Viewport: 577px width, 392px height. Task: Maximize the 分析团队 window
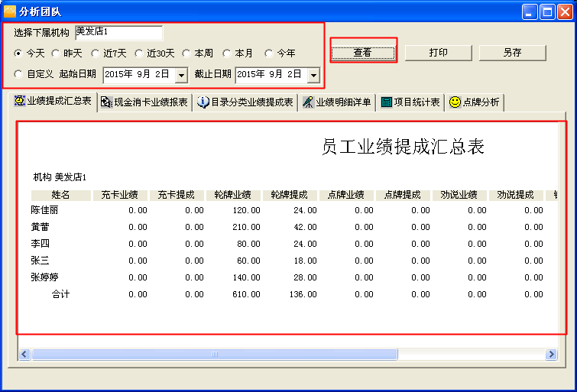click(547, 12)
